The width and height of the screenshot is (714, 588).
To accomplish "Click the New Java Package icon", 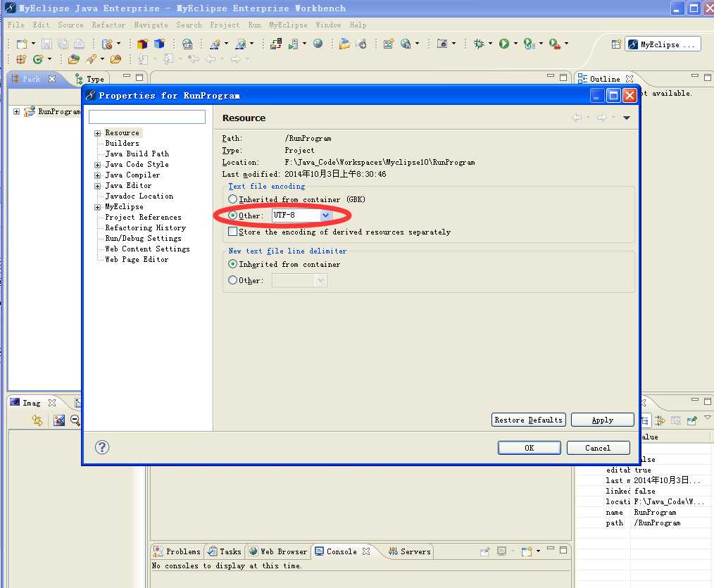I will (x=21, y=59).
